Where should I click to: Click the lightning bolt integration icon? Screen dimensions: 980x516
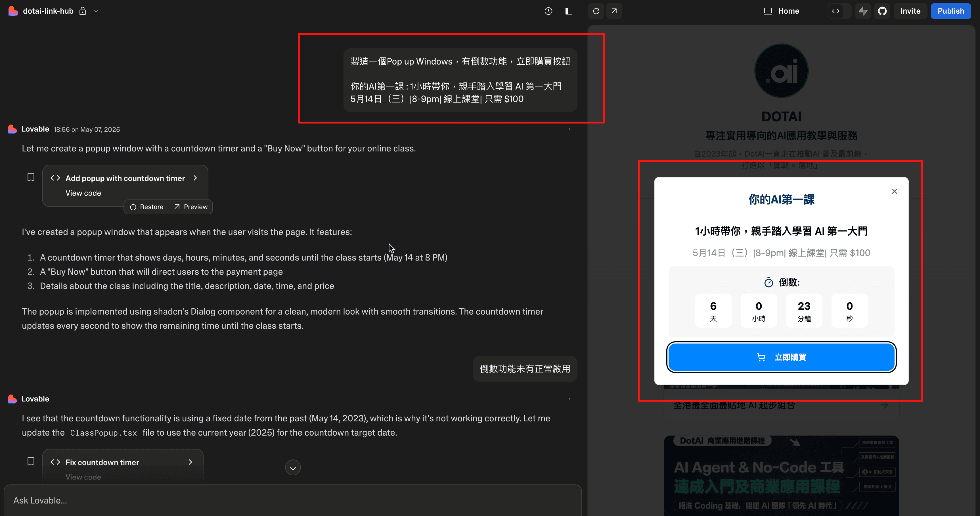pyautogui.click(x=863, y=11)
